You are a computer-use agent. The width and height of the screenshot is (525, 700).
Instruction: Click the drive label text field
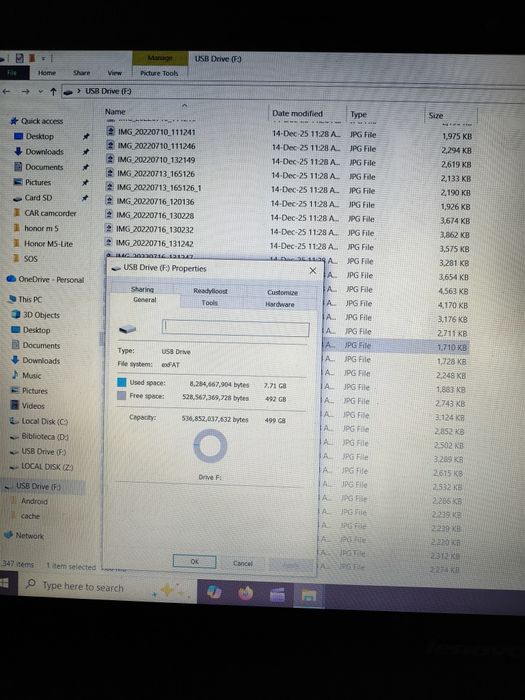235,328
